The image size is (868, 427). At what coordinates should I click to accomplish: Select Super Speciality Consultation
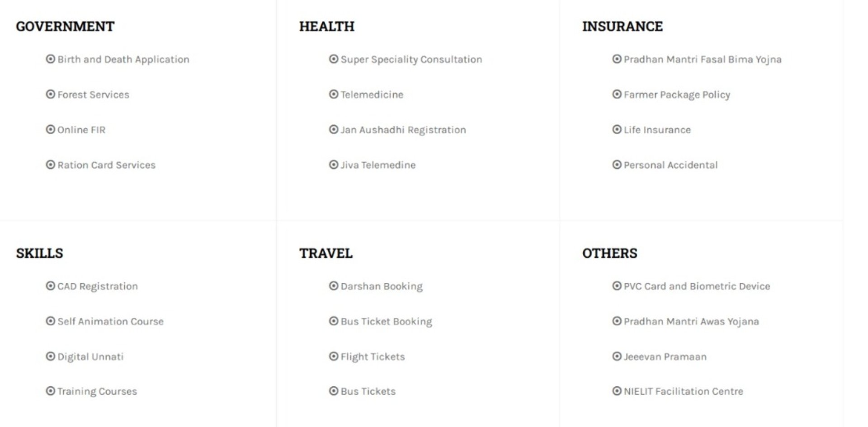point(411,60)
